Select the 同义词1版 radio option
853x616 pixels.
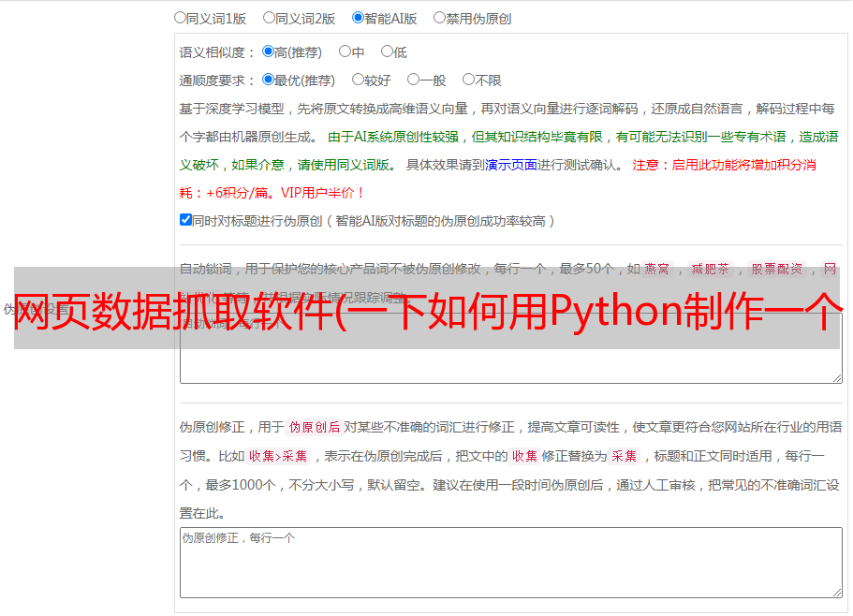[180, 18]
